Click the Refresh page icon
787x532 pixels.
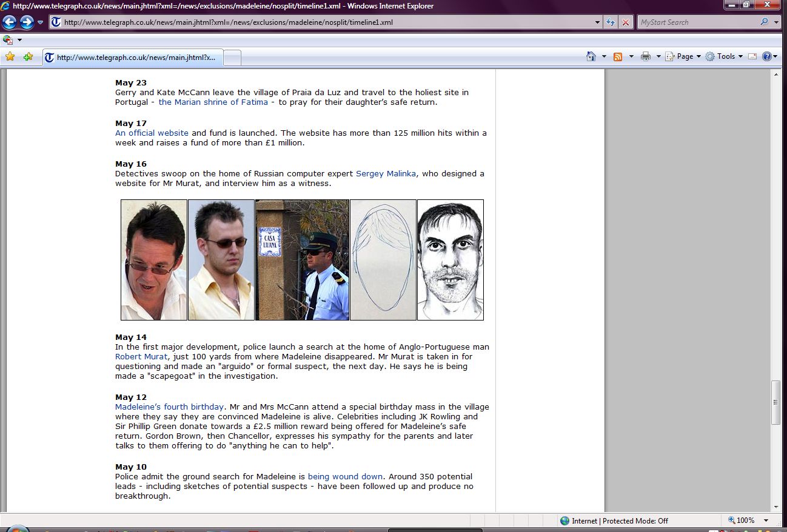click(611, 22)
